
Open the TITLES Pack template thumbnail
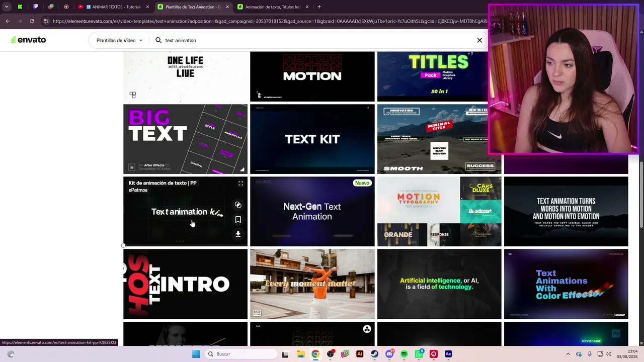click(x=433, y=76)
